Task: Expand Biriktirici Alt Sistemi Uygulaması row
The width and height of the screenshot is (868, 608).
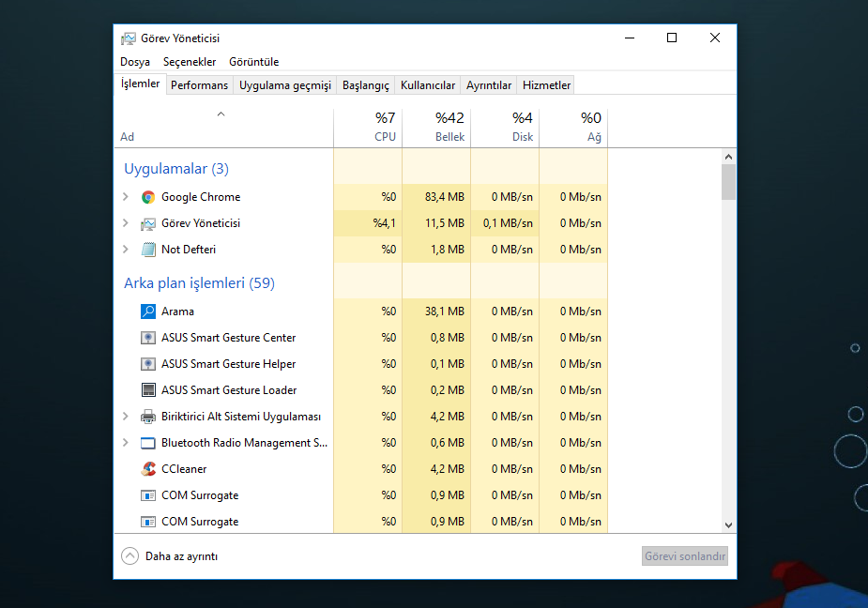Action: pyautogui.click(x=126, y=417)
